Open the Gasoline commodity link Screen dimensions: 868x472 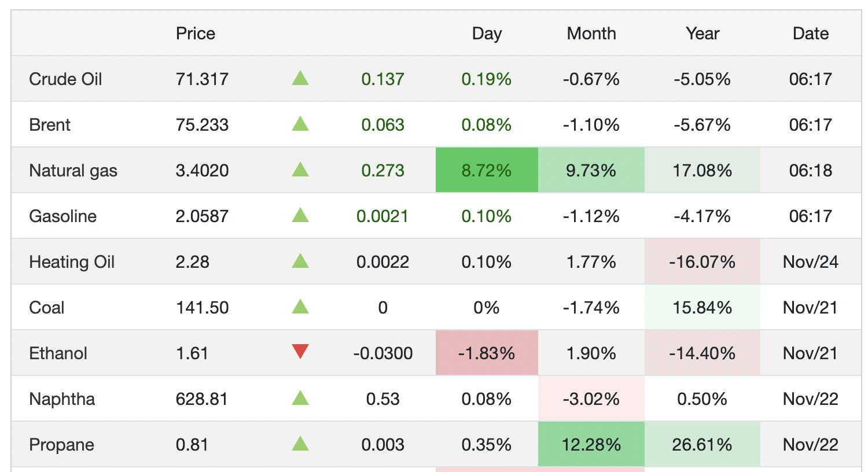click(x=62, y=216)
